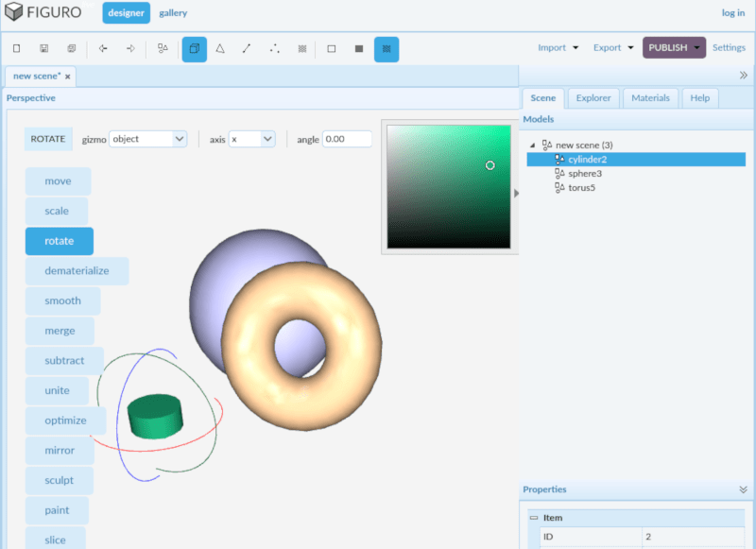Click the redo arrow in the toolbar

tap(129, 48)
